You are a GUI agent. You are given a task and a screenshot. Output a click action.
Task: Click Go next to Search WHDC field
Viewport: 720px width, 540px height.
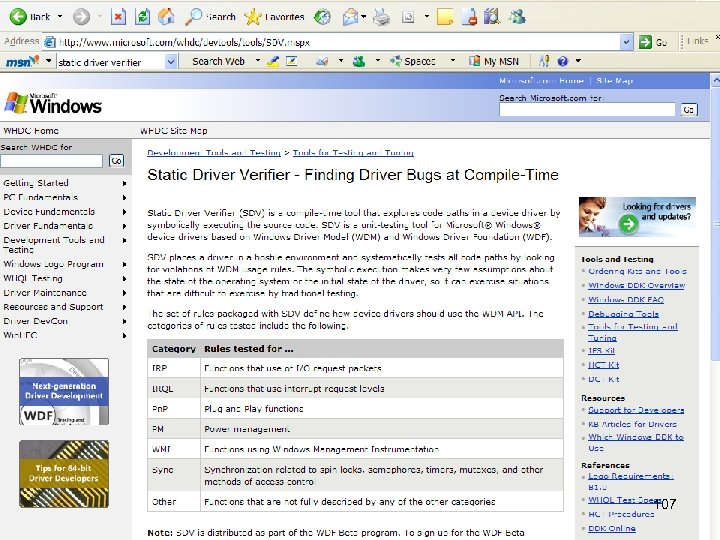point(117,161)
